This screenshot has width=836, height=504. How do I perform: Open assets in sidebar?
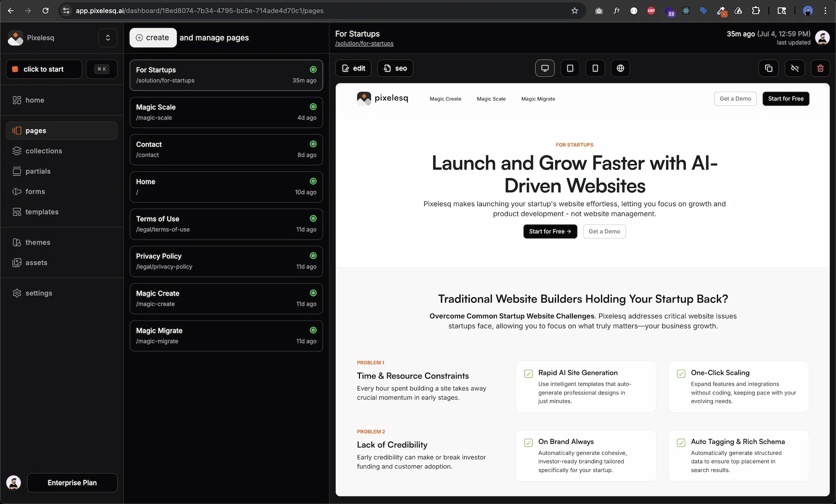click(x=62, y=263)
